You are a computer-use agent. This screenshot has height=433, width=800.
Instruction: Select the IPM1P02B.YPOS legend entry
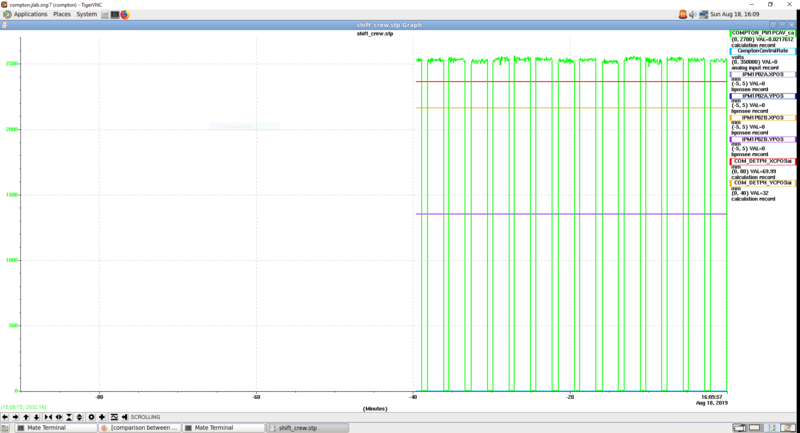[763, 139]
